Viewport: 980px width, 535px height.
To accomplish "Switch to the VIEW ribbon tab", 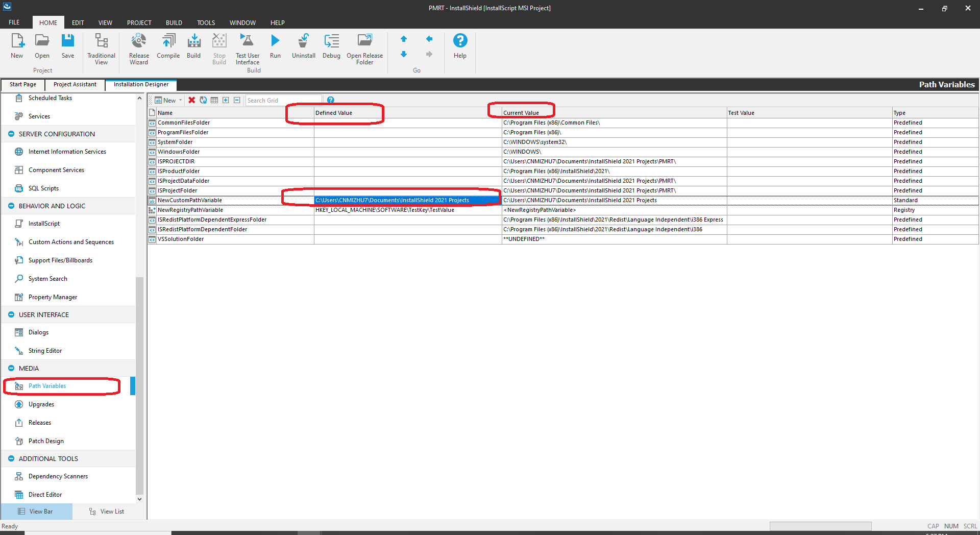I will [105, 22].
